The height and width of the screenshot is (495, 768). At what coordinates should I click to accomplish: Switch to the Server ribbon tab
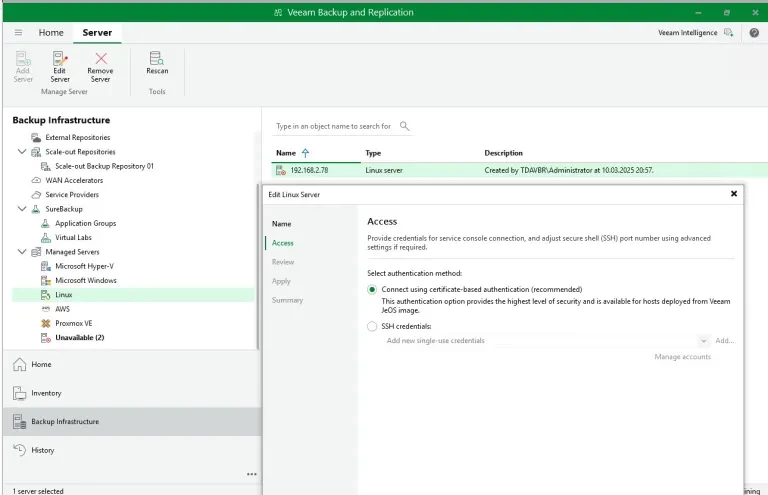(97, 32)
